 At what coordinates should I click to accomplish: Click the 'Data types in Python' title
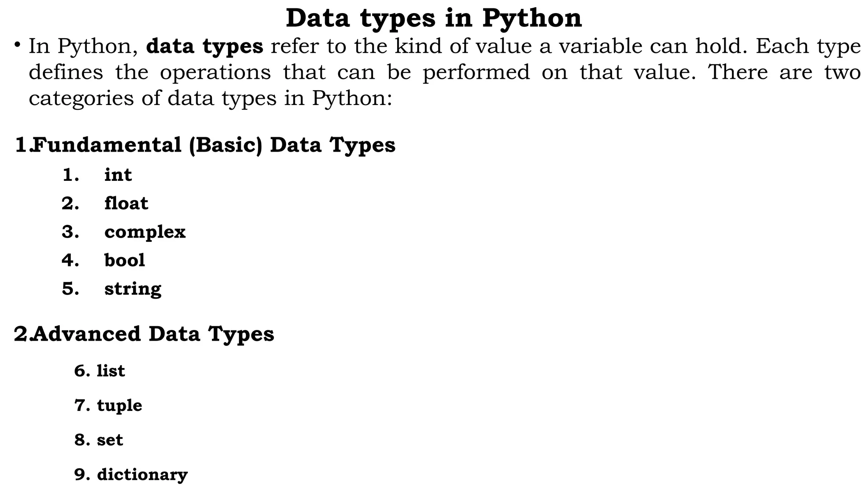click(434, 18)
